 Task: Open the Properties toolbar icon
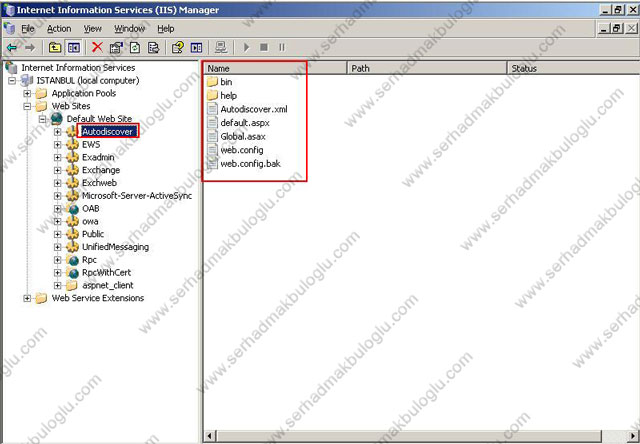pos(116,48)
